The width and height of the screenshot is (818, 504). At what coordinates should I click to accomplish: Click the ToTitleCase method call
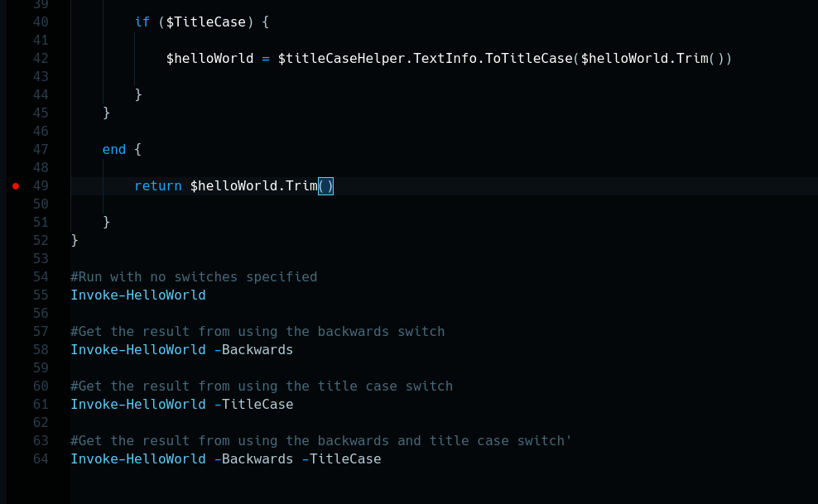click(x=528, y=59)
